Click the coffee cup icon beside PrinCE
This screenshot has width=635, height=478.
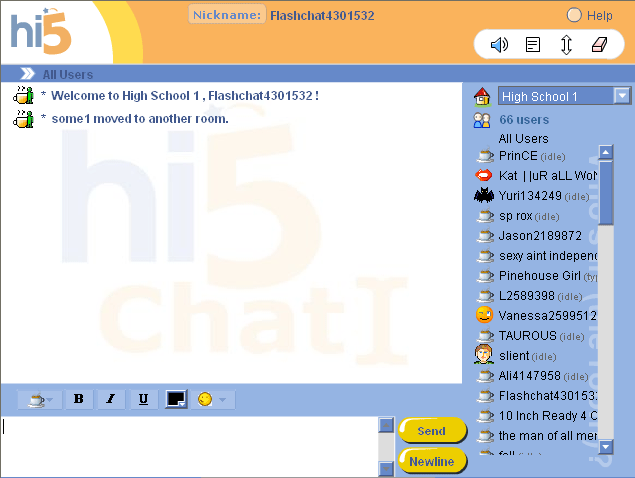(x=485, y=156)
